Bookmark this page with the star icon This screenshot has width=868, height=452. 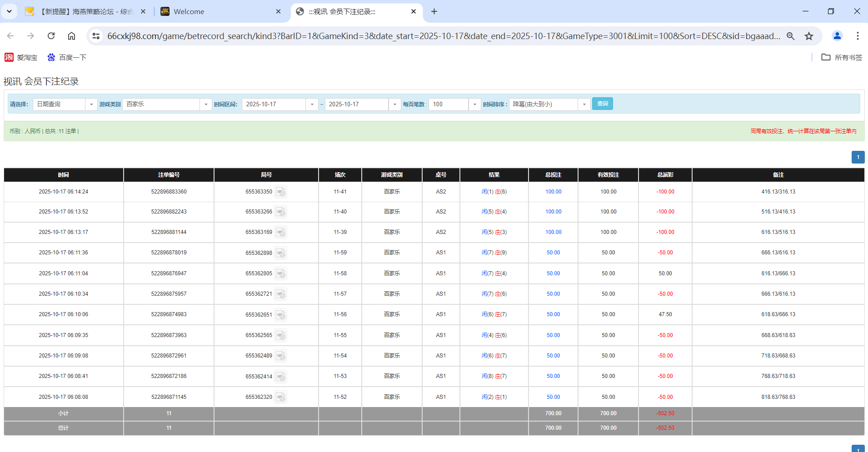(x=809, y=36)
